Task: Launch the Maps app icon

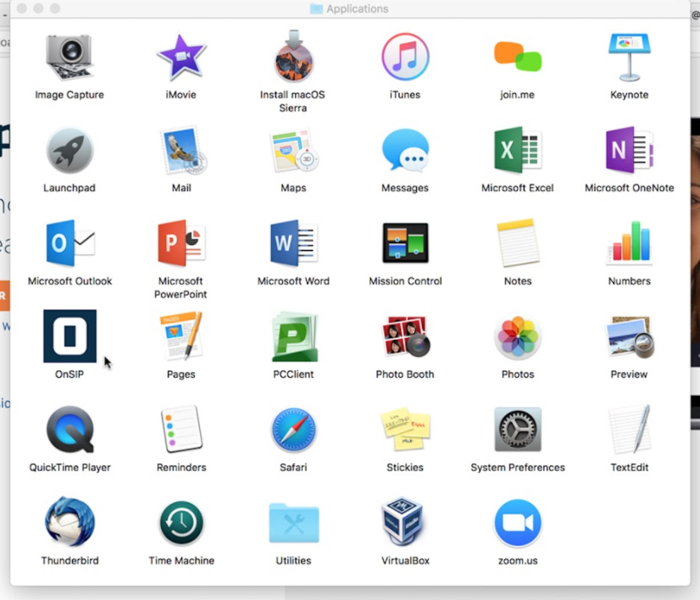Action: 294,151
